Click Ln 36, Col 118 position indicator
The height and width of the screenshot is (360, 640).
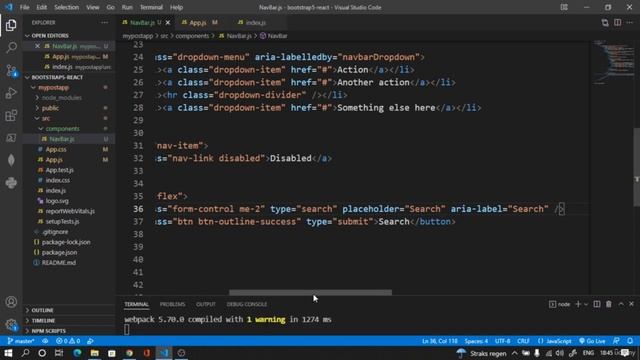[440, 341]
